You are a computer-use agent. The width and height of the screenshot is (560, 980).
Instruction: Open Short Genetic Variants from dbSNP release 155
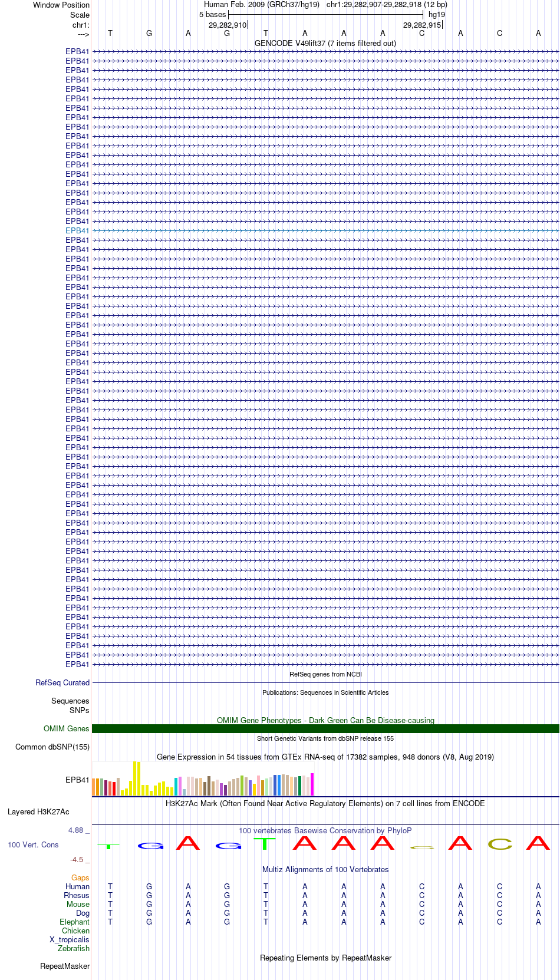(325, 738)
